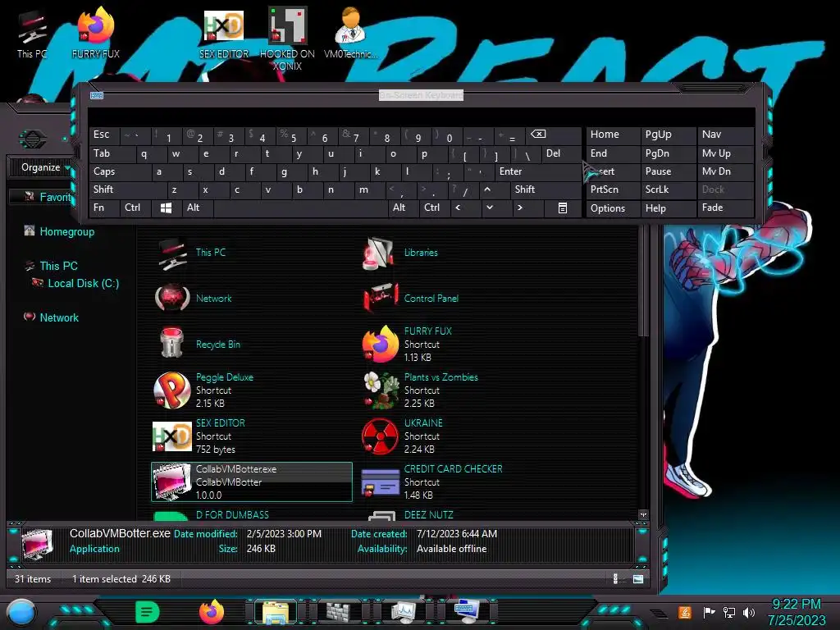Open the This PC desktop icon

[32, 35]
